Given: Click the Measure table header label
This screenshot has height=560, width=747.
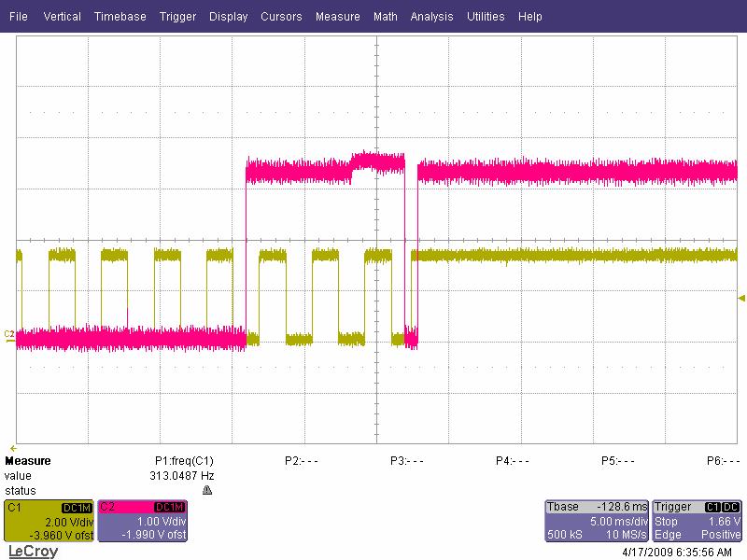Looking at the screenshot, I should (28, 460).
